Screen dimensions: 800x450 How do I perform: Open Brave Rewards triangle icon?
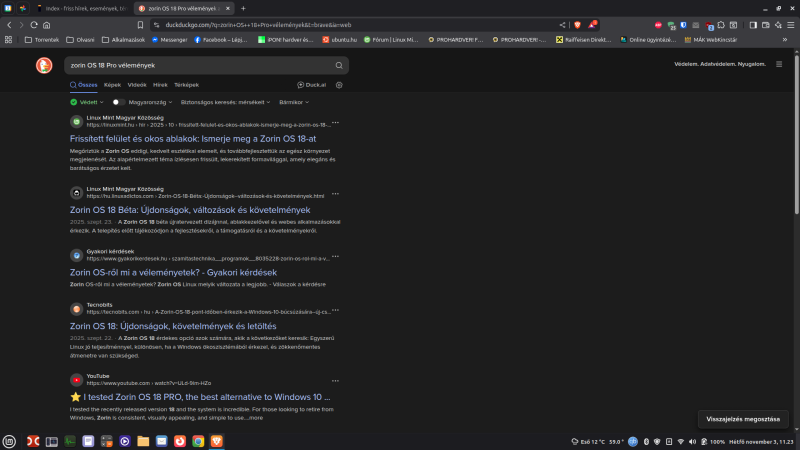(x=592, y=24)
